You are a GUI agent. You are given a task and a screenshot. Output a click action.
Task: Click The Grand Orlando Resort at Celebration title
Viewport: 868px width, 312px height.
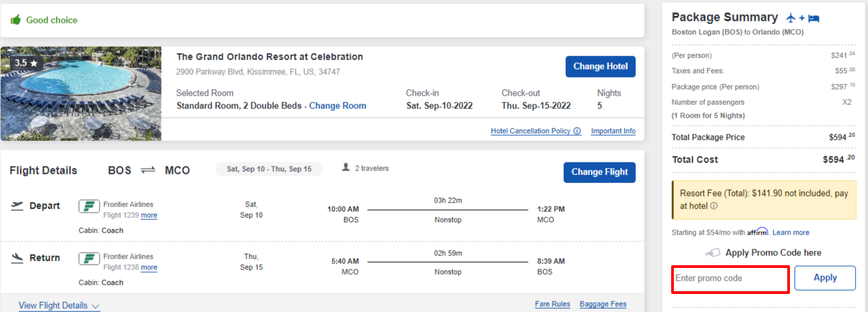(270, 57)
